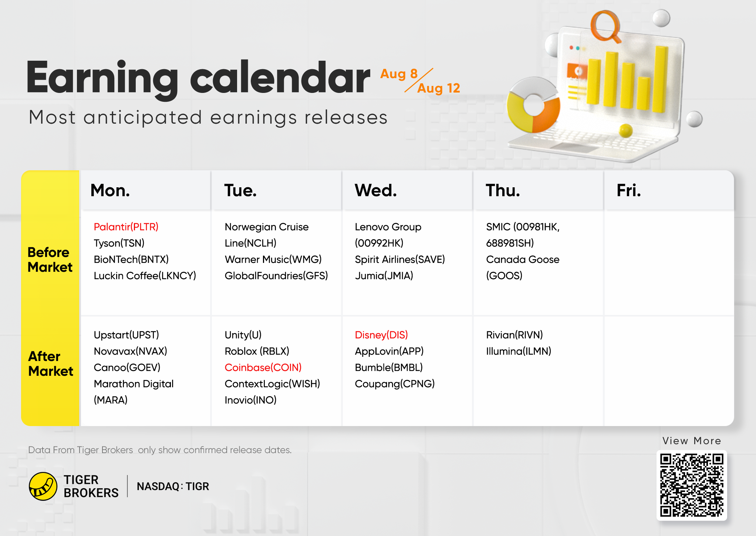The width and height of the screenshot is (756, 536).
Task: Click the QR code under View More
Action: pyautogui.click(x=691, y=485)
